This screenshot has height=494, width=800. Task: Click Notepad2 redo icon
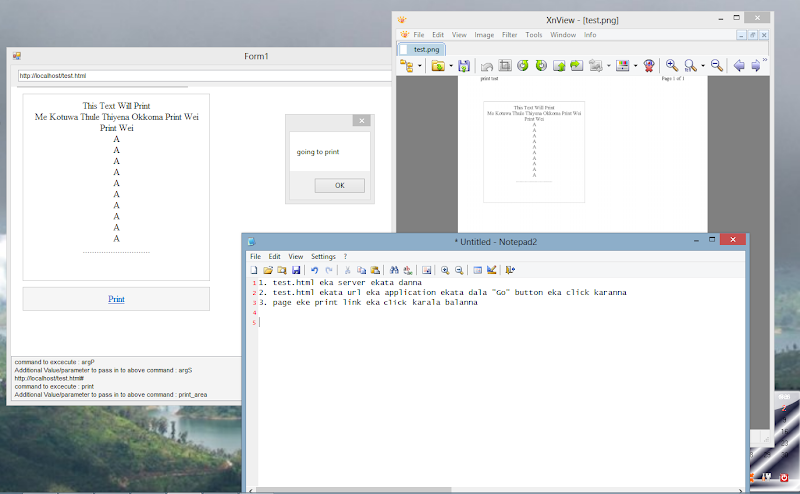pyautogui.click(x=329, y=270)
